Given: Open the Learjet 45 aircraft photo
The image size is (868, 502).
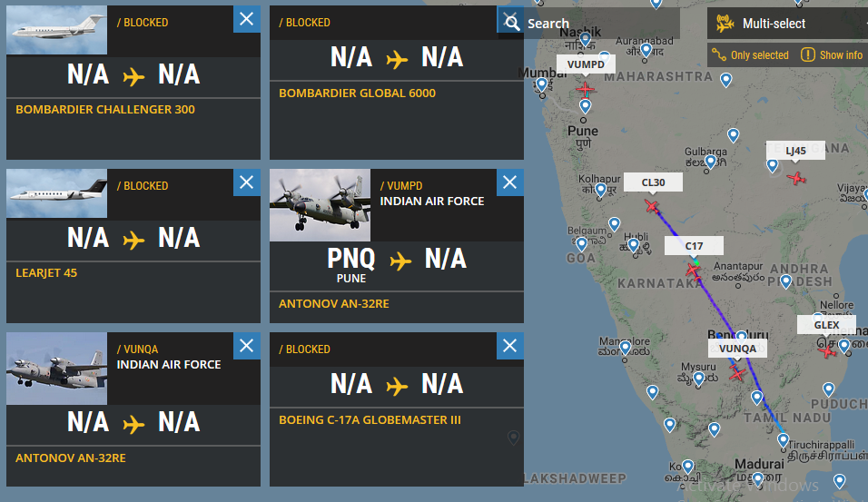Looking at the screenshot, I should click(x=56, y=193).
